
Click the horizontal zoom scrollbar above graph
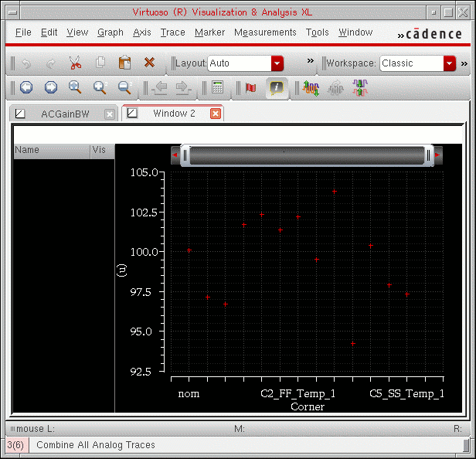click(307, 155)
